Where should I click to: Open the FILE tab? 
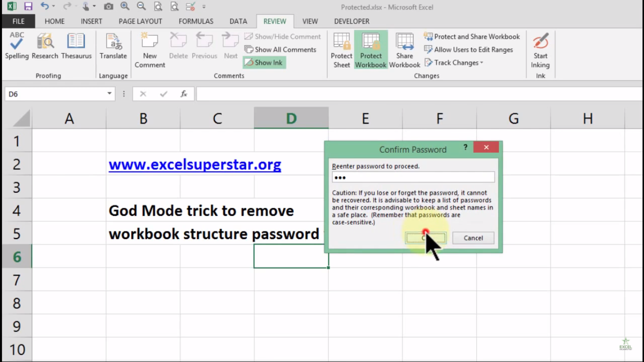[x=18, y=21]
